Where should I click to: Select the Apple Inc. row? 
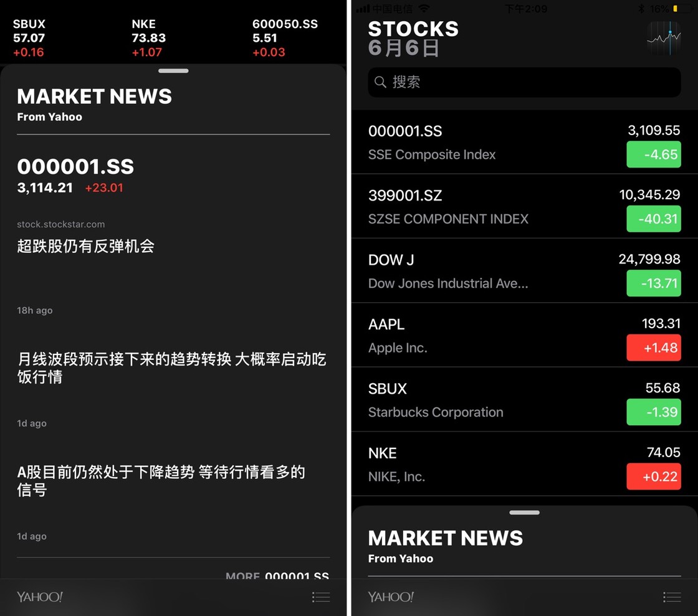[524, 335]
